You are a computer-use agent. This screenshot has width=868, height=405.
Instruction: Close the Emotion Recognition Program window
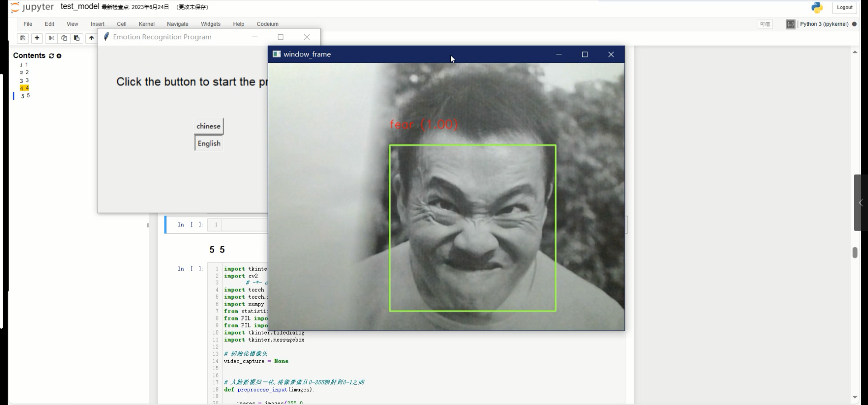pyautogui.click(x=307, y=37)
